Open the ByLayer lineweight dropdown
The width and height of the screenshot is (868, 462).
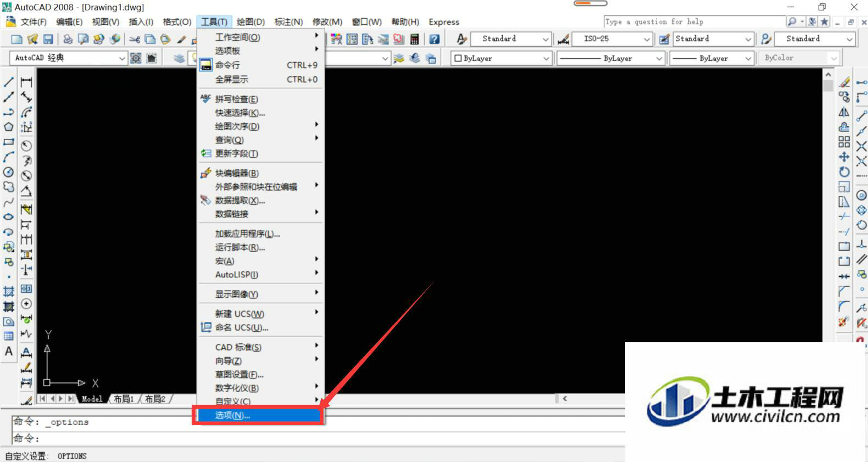tap(711, 58)
